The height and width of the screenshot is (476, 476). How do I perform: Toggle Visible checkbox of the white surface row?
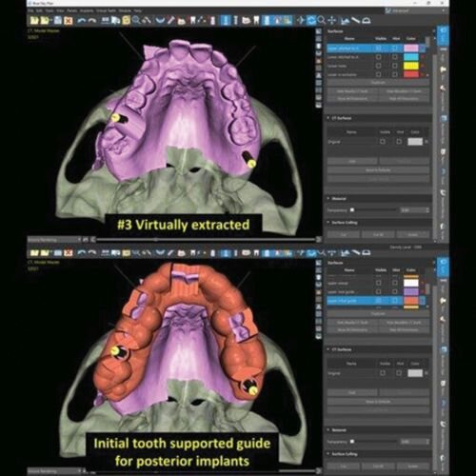click(x=379, y=283)
